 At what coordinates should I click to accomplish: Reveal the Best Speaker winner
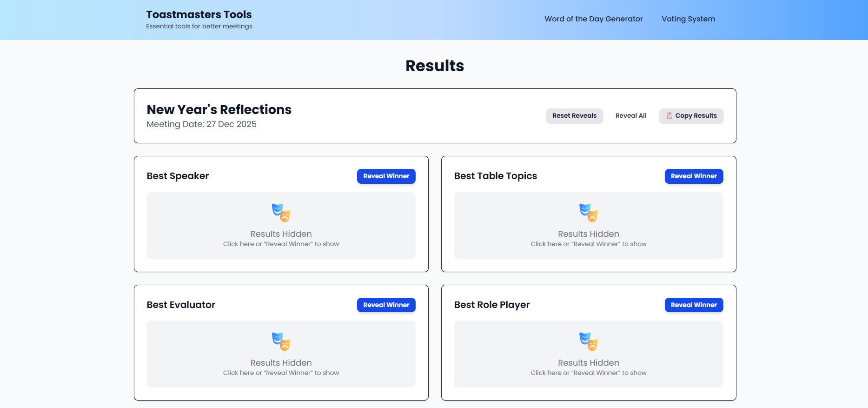click(x=386, y=176)
